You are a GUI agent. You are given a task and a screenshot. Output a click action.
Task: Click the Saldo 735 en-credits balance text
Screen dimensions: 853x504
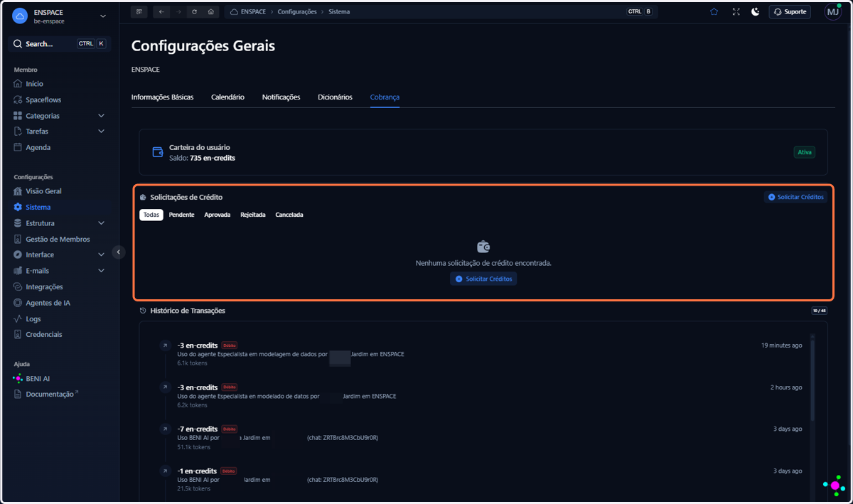[202, 158]
